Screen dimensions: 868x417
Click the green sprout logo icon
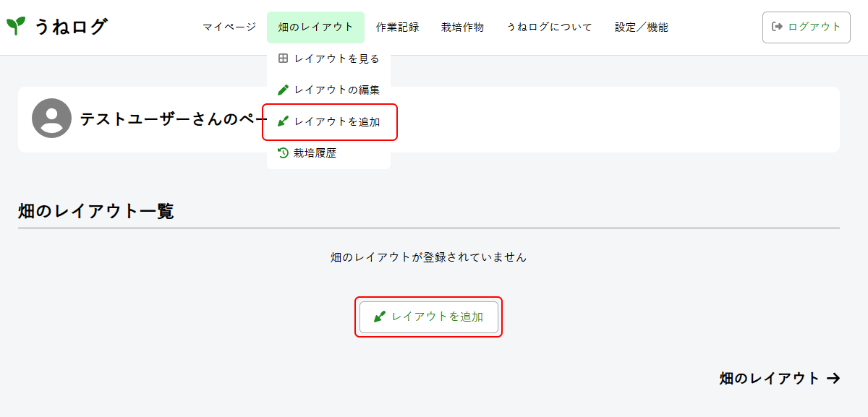[16, 27]
